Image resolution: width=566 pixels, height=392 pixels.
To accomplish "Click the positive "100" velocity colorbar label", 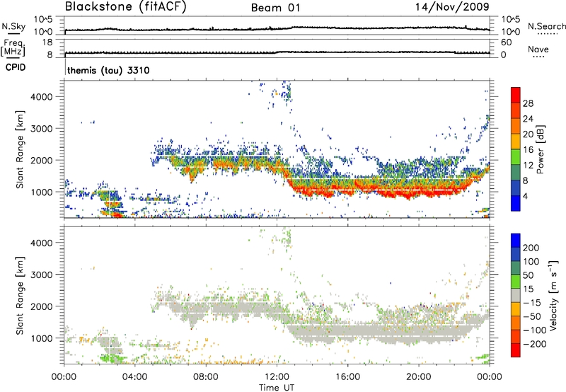I will tap(531, 261).
